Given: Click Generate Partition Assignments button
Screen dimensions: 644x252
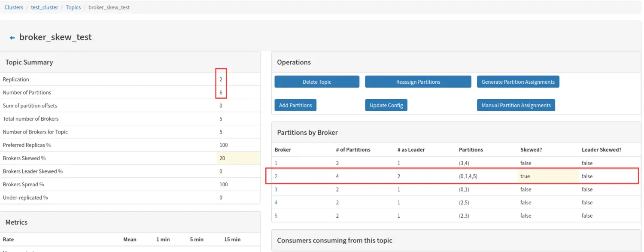Looking at the screenshot, I should pos(518,82).
